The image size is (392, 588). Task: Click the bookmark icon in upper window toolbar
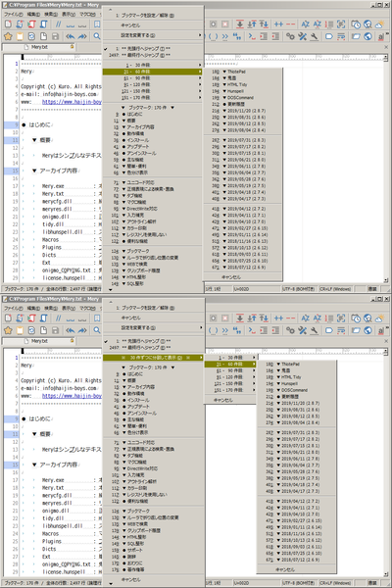click(x=97, y=24)
